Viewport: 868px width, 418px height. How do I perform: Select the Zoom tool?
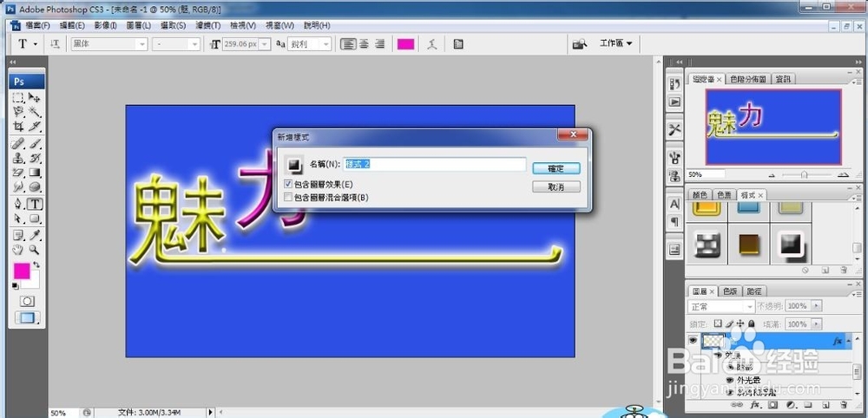point(35,250)
